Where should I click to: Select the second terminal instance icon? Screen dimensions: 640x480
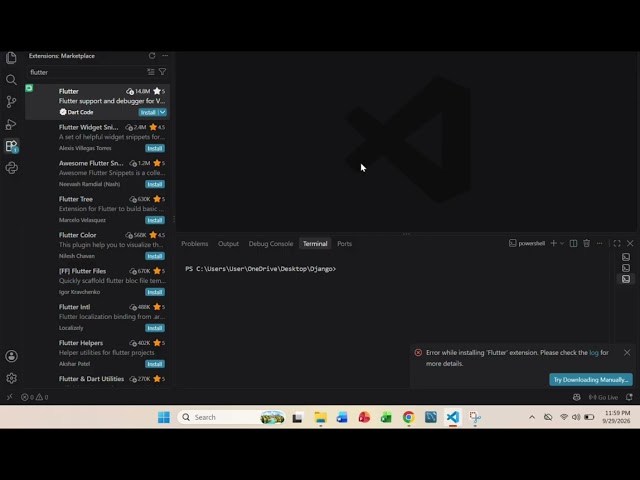626,268
